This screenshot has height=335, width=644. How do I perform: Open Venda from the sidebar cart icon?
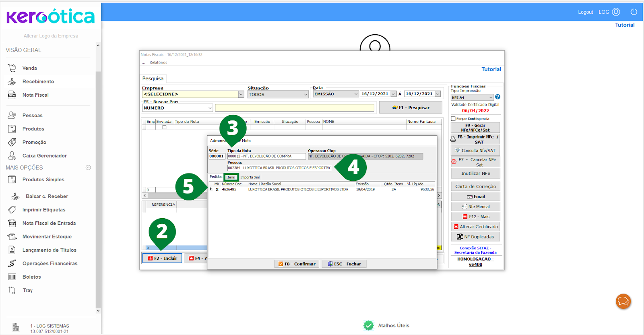pyautogui.click(x=12, y=68)
